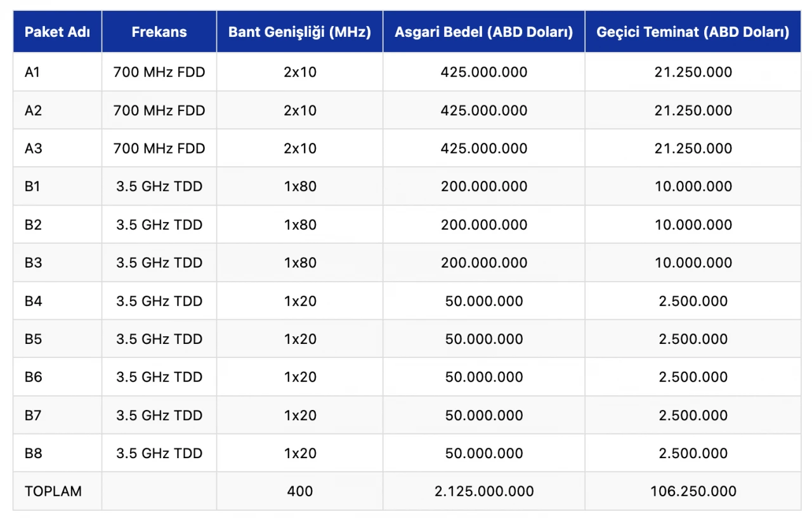Click the A3 row's 700 MHz FDD cell
The width and height of the screenshot is (812, 521).
(x=159, y=148)
